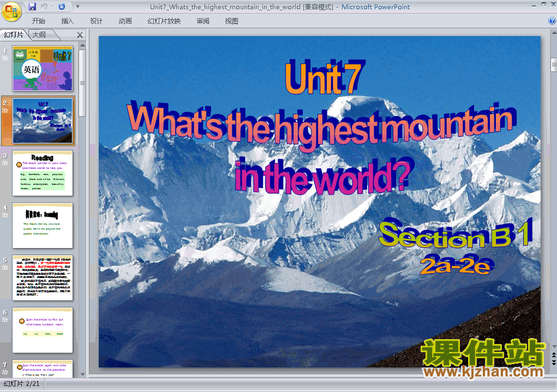This screenshot has width=557, height=392.
Task: Open the Customize Quick Access Toolbar dropdown
Action: click(x=77, y=7)
